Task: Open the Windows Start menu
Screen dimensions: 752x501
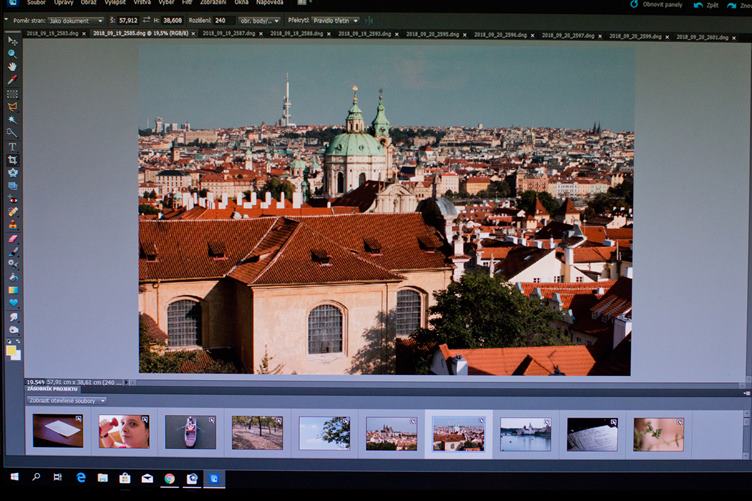Action: pyautogui.click(x=14, y=477)
